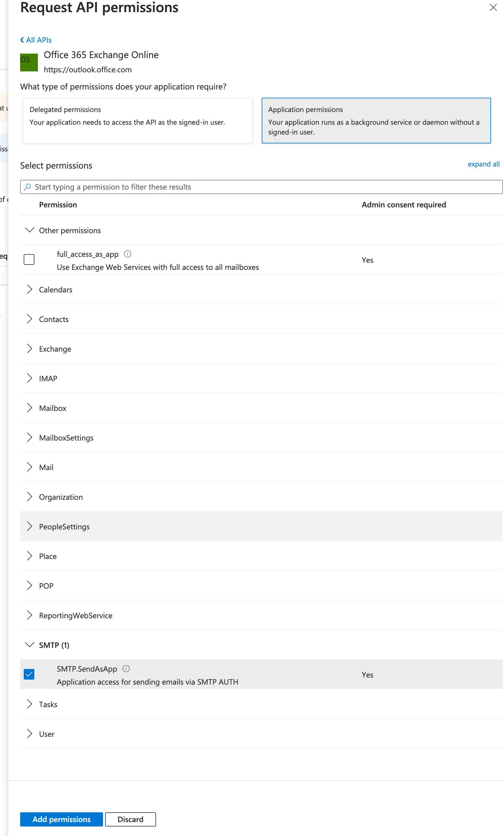This screenshot has width=504, height=836.
Task: Click the expand all link
Action: click(483, 164)
